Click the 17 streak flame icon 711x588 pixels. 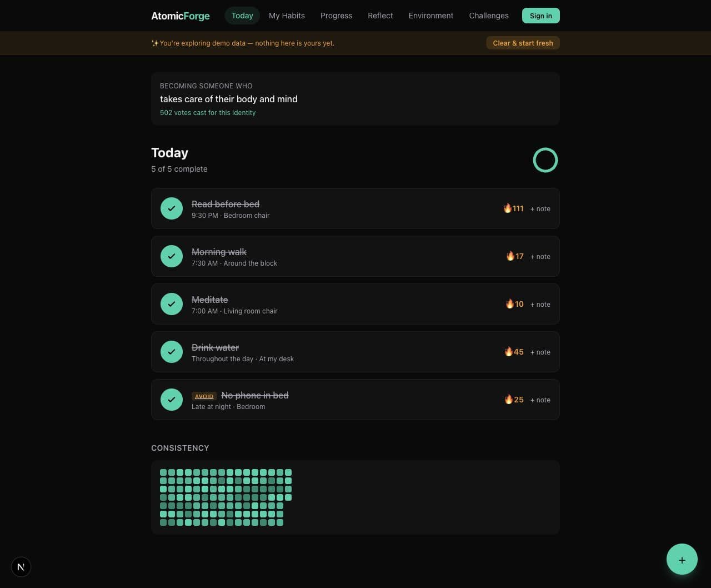tap(510, 256)
